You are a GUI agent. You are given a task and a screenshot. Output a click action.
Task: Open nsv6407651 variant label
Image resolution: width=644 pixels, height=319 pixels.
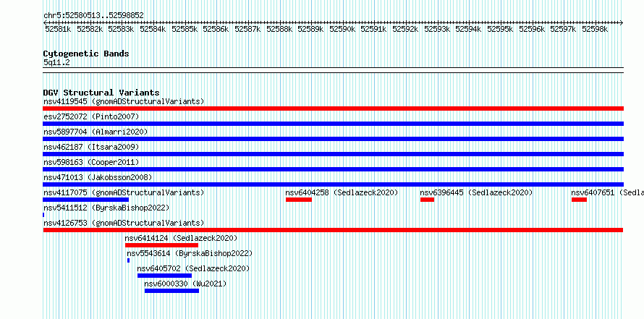pos(607,192)
